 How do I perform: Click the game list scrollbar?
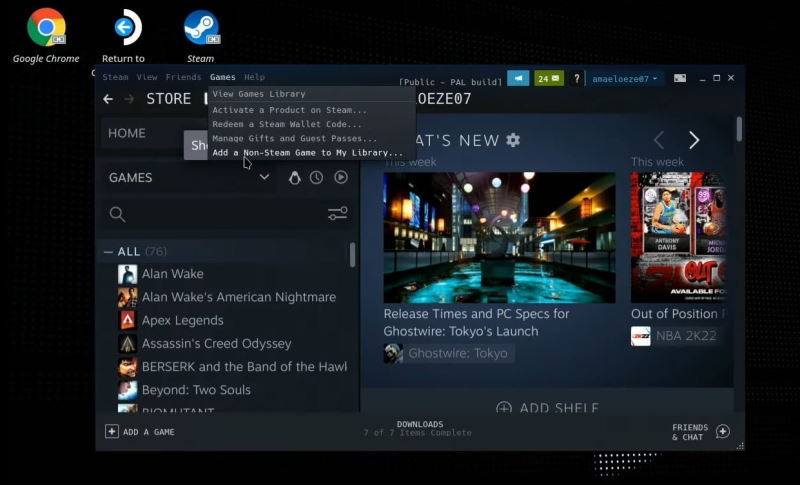click(x=352, y=254)
